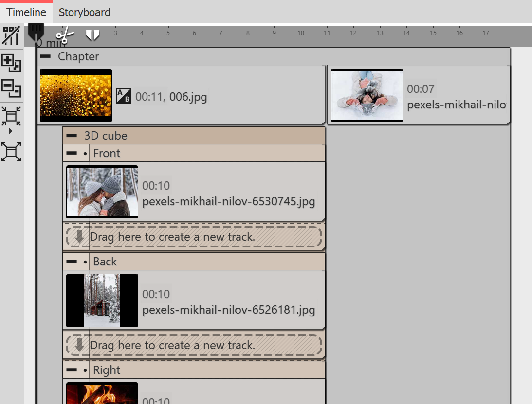Click the expand-view icon at bottom of left toolbar
This screenshot has width=532, height=404.
[11, 151]
